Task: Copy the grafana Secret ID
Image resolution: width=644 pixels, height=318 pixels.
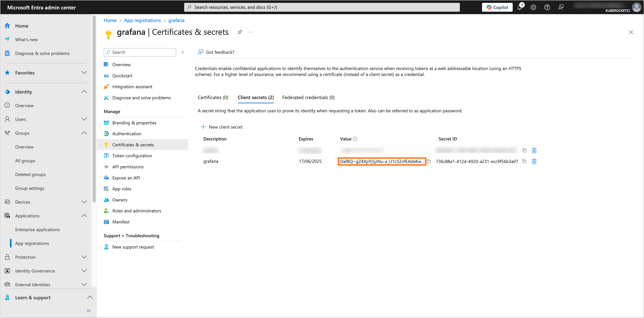Action: [524, 161]
